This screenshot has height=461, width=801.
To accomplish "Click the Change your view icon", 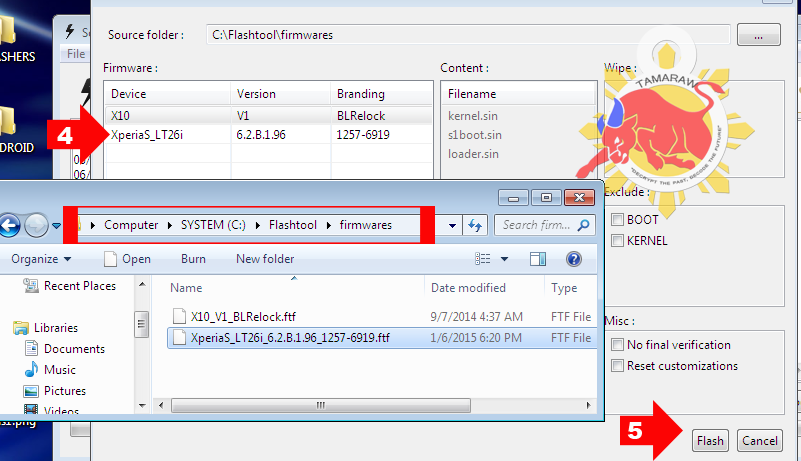I will pos(483,259).
